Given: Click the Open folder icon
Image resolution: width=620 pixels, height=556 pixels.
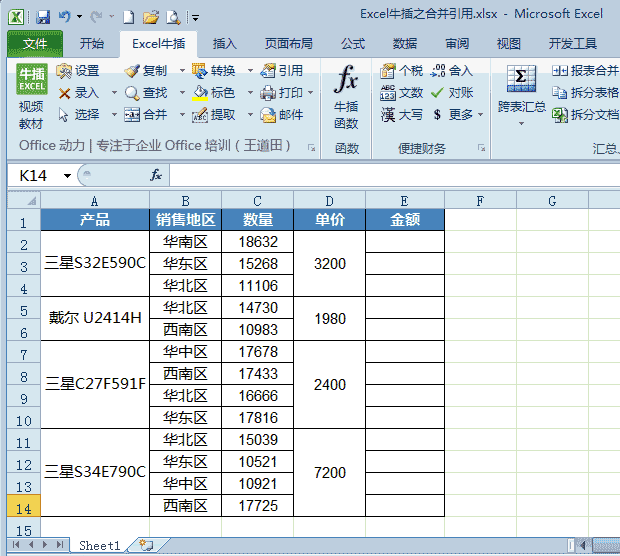Looking at the screenshot, I should point(150,17).
